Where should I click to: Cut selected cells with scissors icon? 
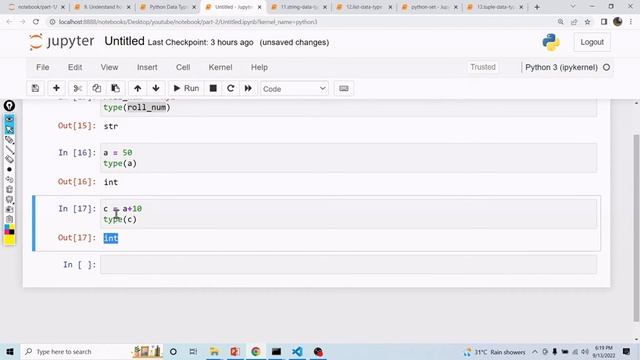[78, 88]
